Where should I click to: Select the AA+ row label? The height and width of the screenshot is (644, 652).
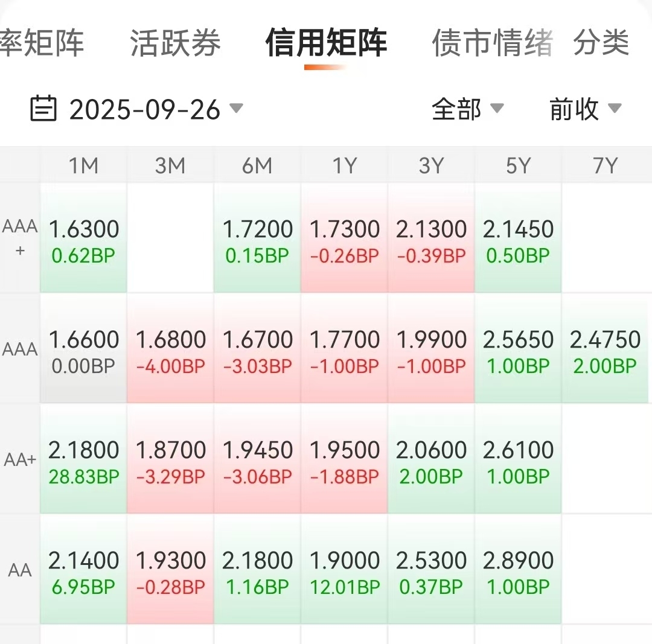[20, 460]
